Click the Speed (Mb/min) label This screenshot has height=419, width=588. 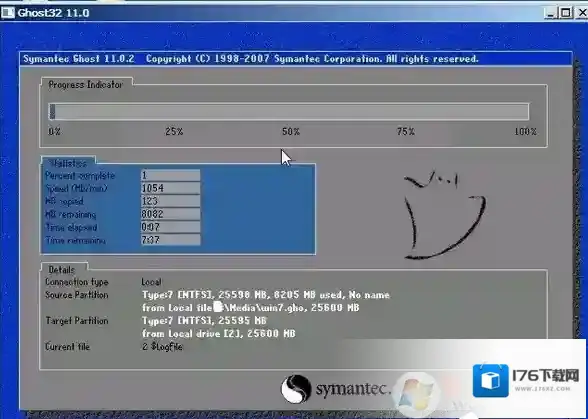[x=76, y=188]
